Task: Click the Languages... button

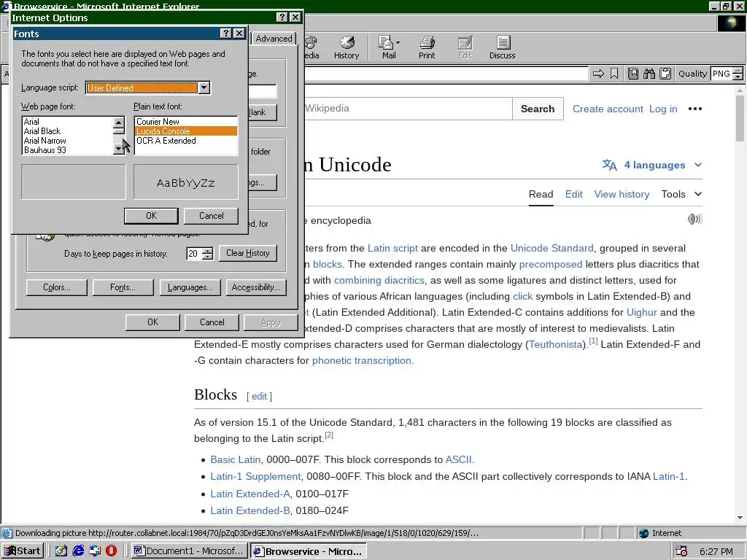Action: tap(190, 287)
